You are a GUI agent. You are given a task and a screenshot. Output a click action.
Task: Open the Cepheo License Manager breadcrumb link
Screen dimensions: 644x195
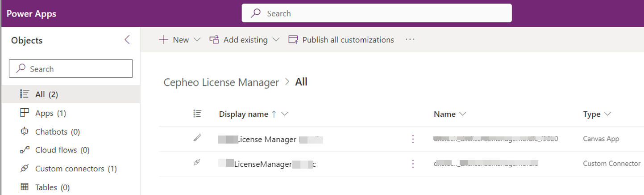click(221, 82)
